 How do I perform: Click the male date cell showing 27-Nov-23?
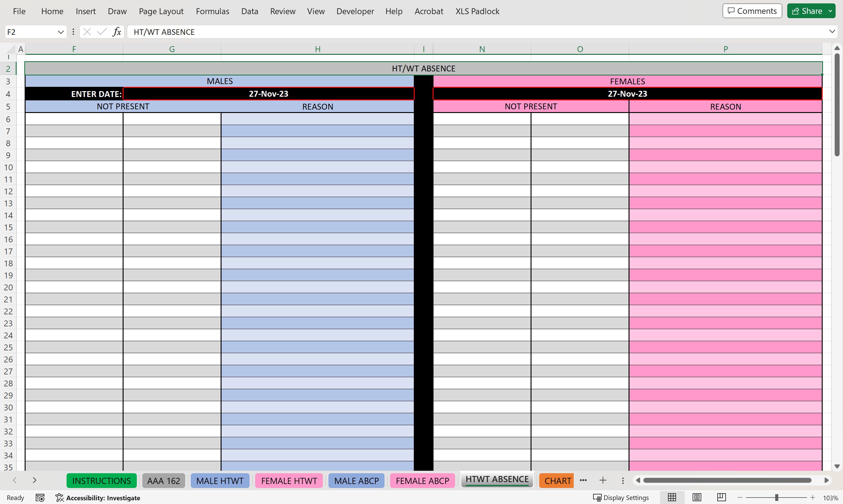click(268, 94)
